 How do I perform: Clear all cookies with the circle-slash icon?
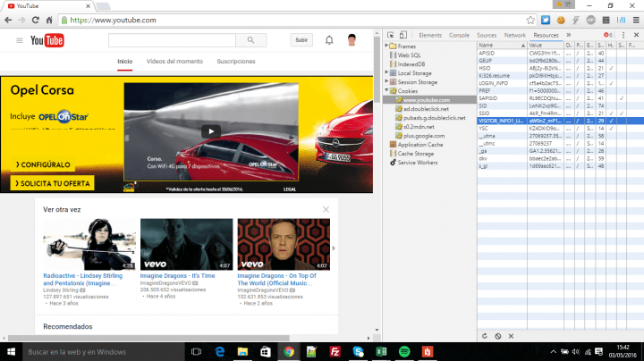(x=498, y=336)
